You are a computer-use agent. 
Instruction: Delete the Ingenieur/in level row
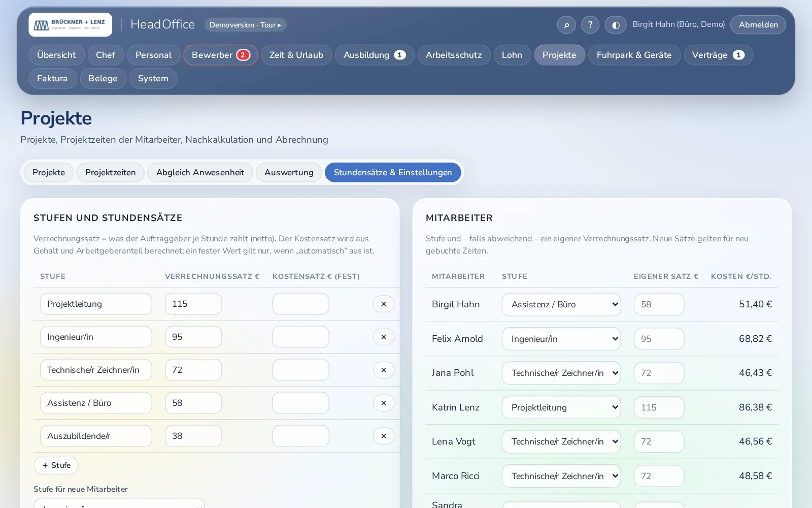[x=384, y=337]
